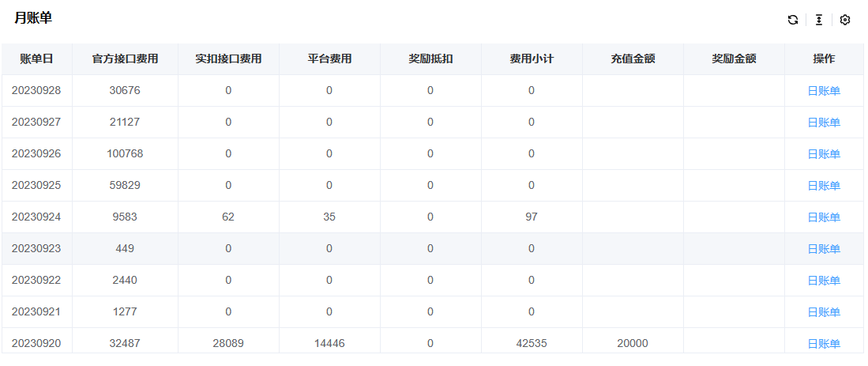Click the 账单日 column header
868x366 pixels.
pos(36,59)
